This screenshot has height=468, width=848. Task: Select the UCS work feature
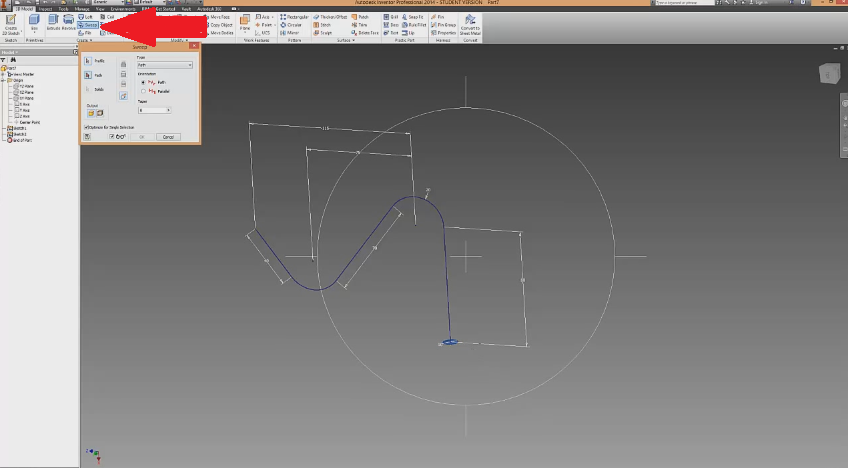262,33
